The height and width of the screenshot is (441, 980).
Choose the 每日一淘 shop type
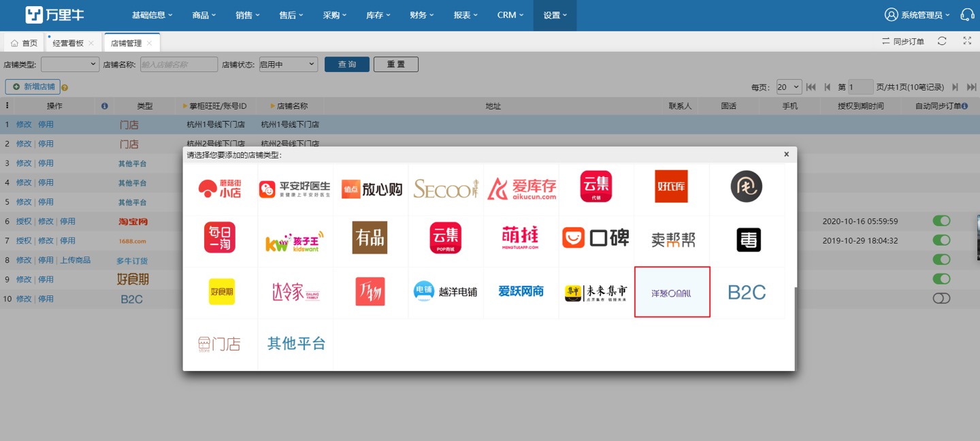pyautogui.click(x=220, y=238)
